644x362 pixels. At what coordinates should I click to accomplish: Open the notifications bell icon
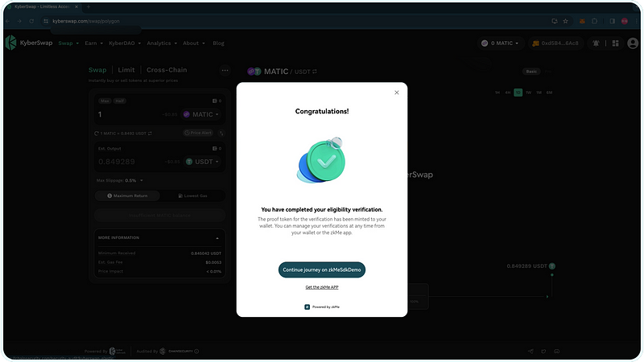(x=596, y=43)
